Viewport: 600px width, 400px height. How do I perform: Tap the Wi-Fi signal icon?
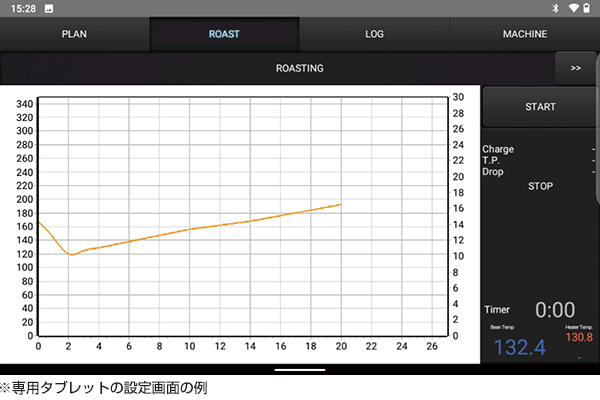(573, 8)
